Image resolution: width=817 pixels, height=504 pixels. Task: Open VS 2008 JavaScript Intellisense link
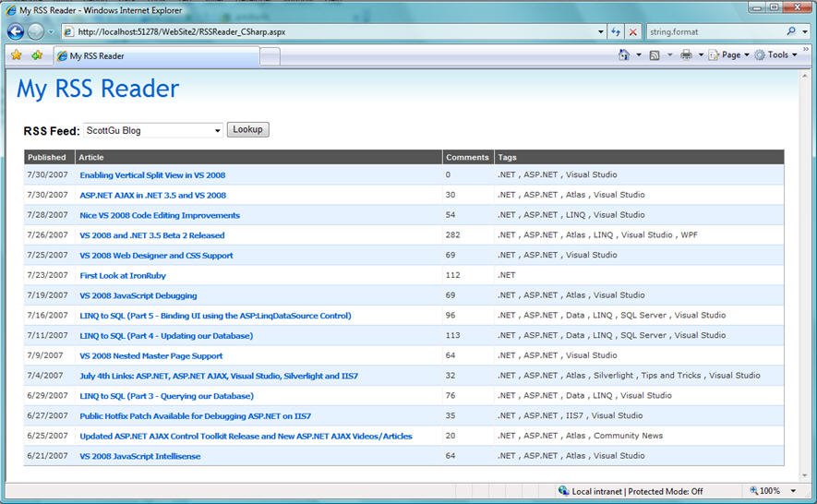(140, 456)
